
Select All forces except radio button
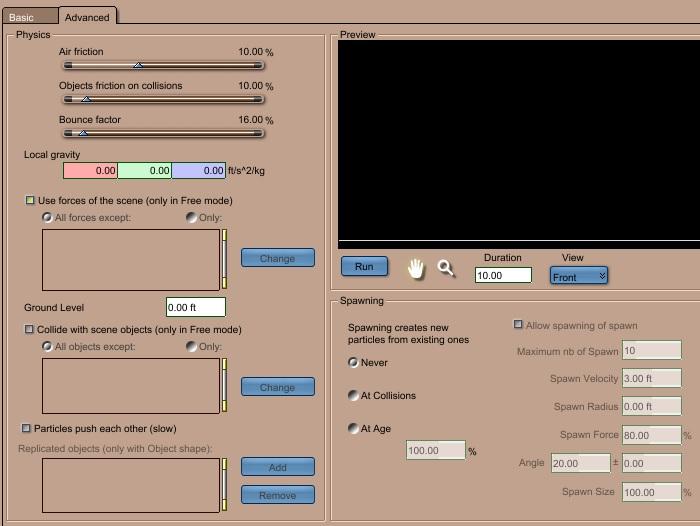point(47,217)
